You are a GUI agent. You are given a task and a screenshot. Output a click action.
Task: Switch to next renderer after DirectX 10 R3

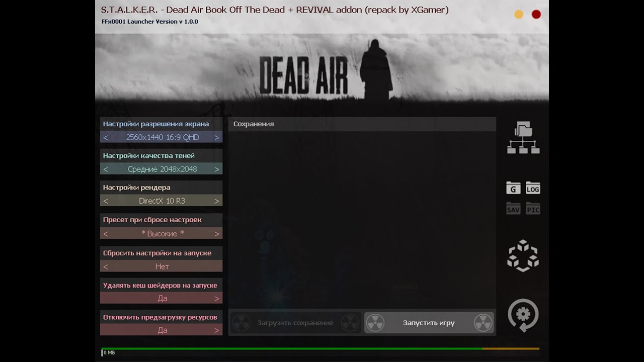click(217, 201)
